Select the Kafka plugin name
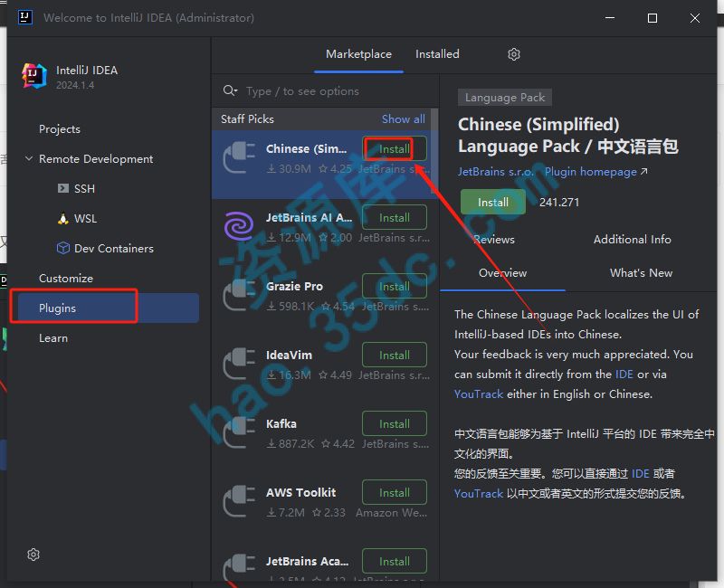The width and height of the screenshot is (724, 588). 281,423
